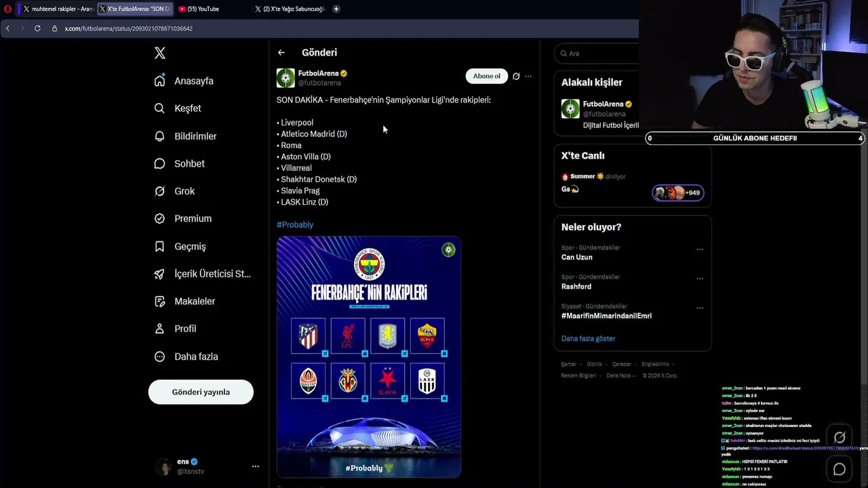
Task: Click FutbolArena name under Alakalı kişiler
Action: click(603, 104)
